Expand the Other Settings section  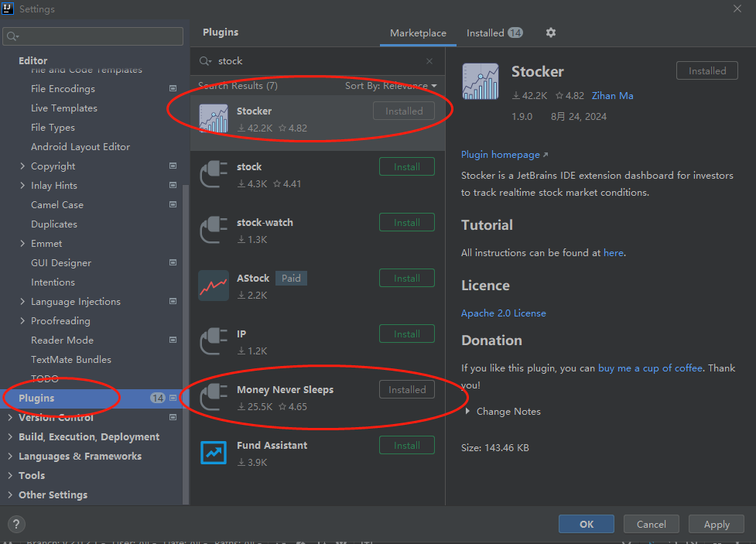(10, 494)
